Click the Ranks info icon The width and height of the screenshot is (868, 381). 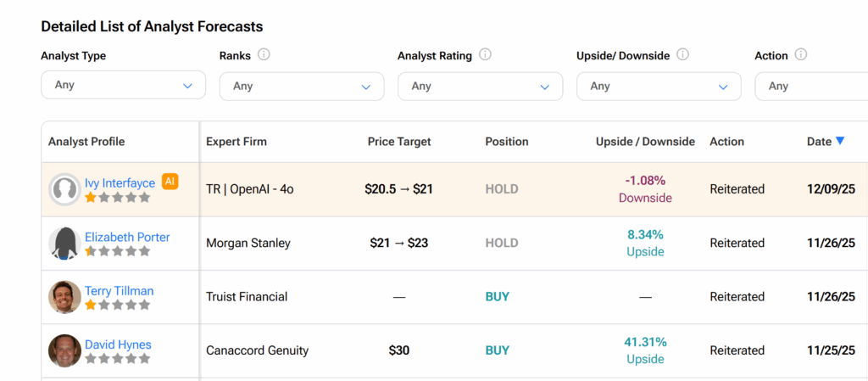tap(264, 55)
